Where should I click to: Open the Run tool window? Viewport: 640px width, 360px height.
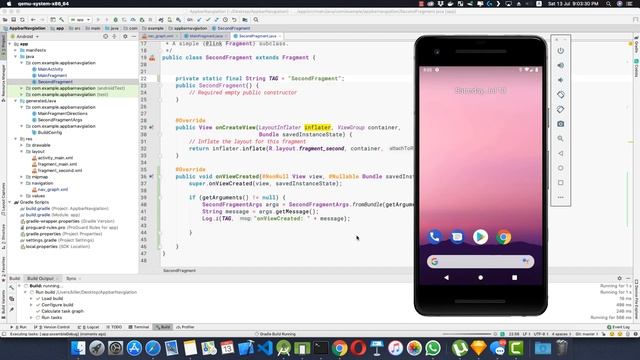tap(19, 327)
